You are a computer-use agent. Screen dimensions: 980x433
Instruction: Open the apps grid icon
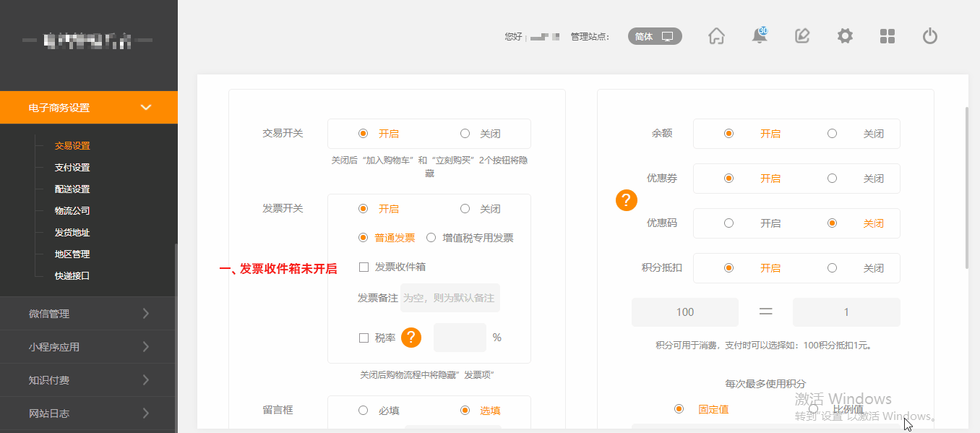click(x=887, y=36)
